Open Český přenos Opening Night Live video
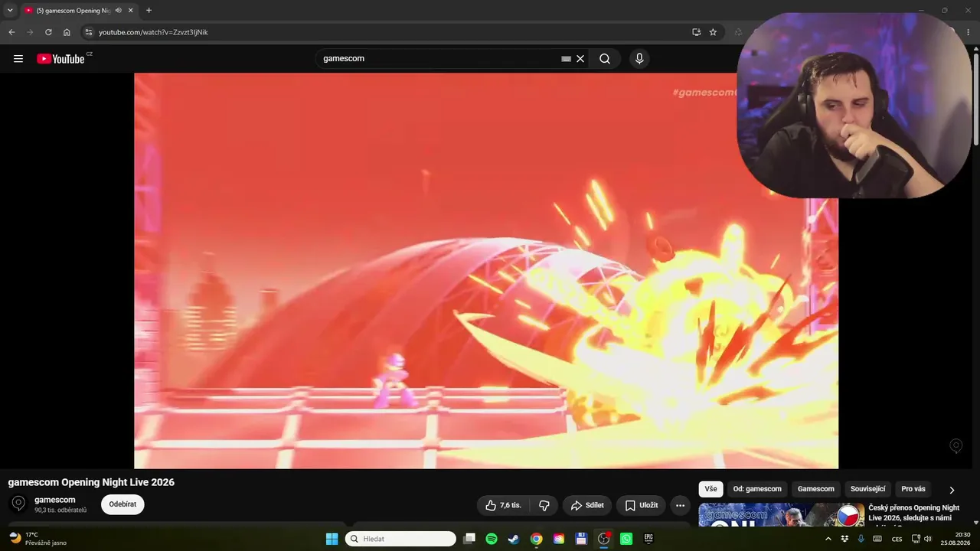 (913, 513)
